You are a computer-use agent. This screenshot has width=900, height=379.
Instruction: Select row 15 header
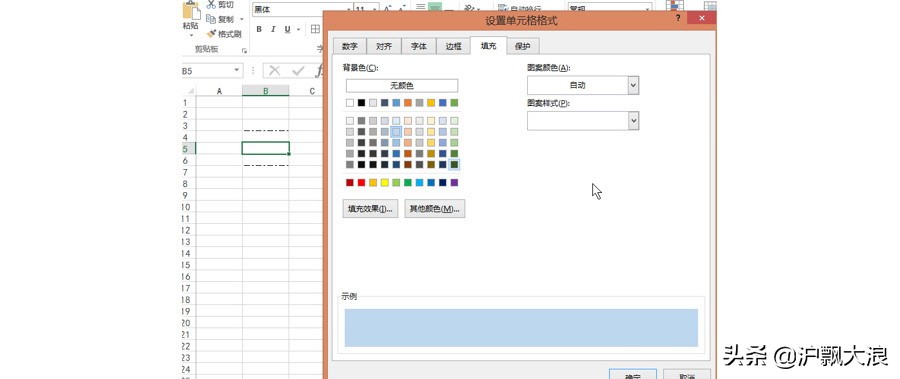pos(189,265)
